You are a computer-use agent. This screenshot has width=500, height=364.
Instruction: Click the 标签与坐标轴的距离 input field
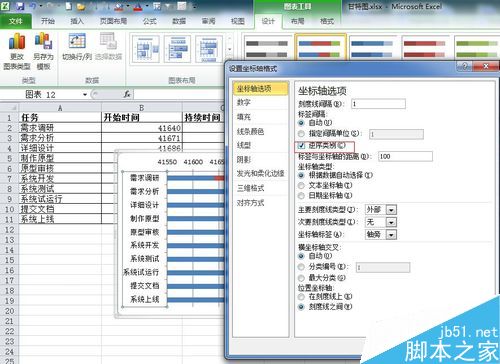[x=405, y=156]
